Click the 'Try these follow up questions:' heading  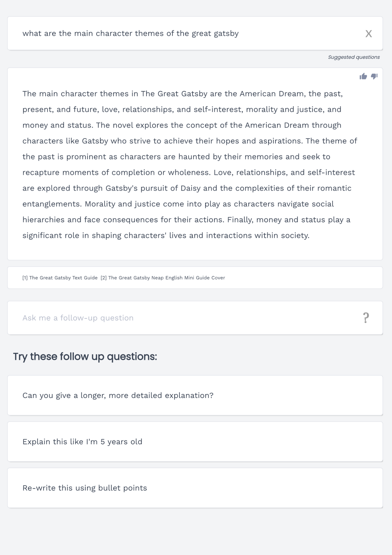(85, 357)
